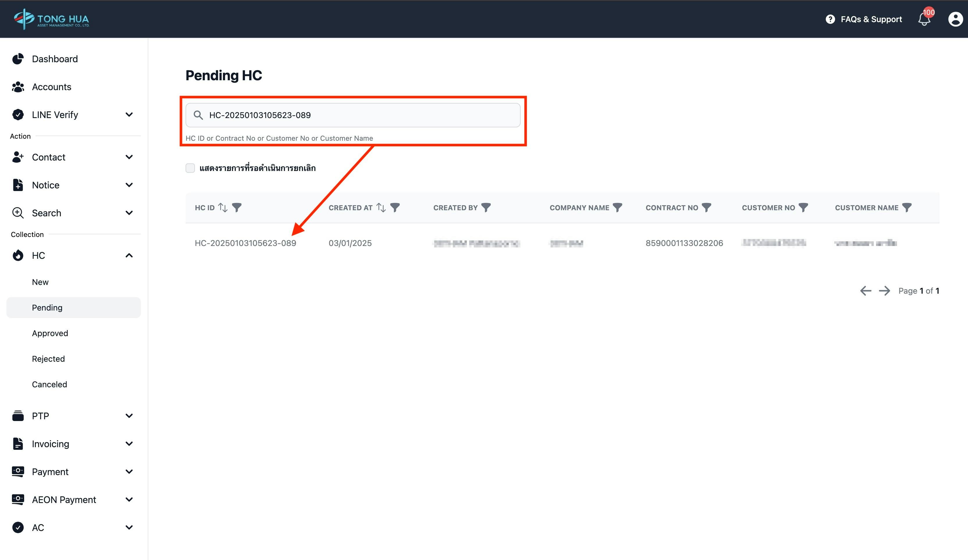Screen dimensions: 968x560
Task: Select the Rejected HC submenu item
Action: (48, 359)
